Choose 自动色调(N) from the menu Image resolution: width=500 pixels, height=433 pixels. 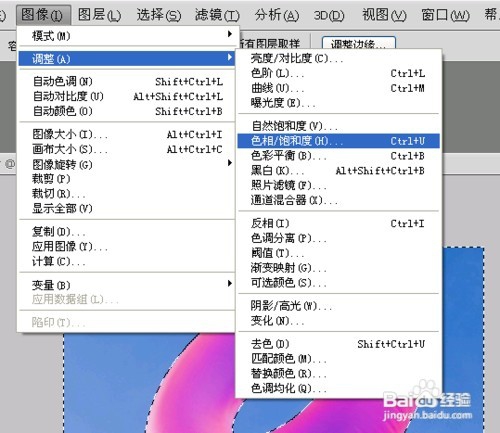click(127, 81)
